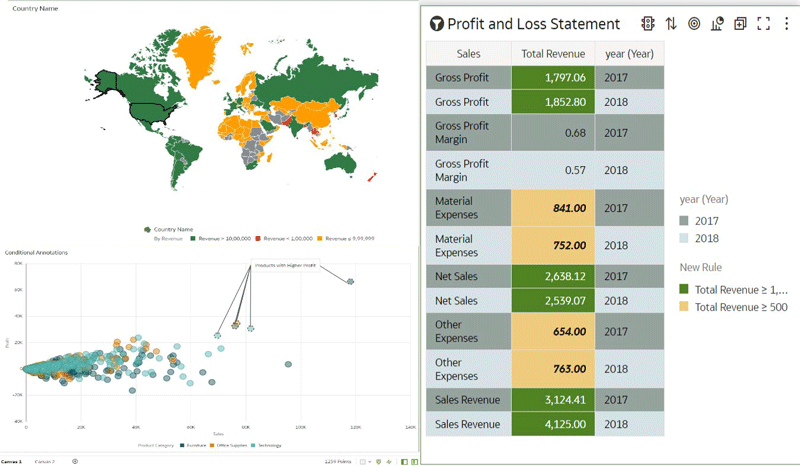Click the Sales column header
Image resolution: width=800 pixels, height=467 pixels.
point(468,53)
